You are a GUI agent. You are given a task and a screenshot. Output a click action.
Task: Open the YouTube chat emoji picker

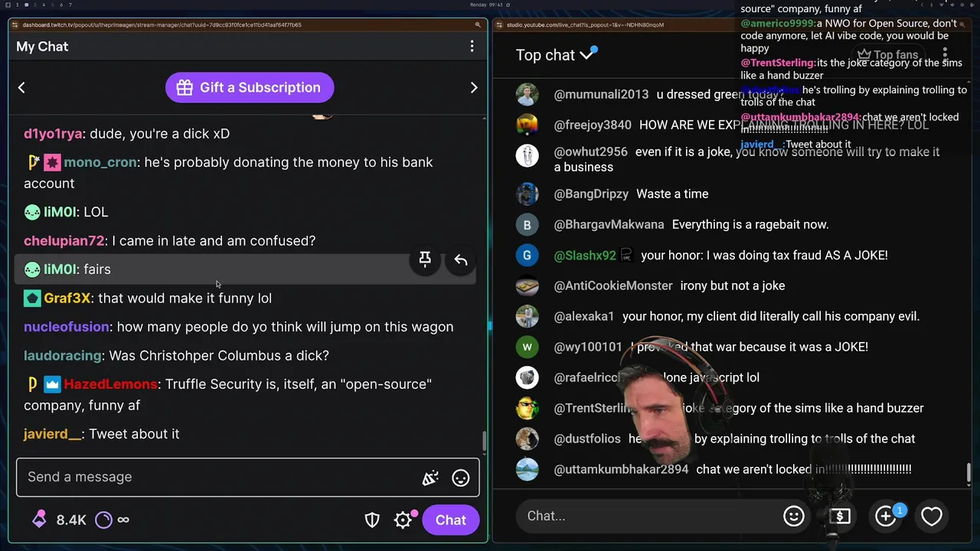click(794, 516)
